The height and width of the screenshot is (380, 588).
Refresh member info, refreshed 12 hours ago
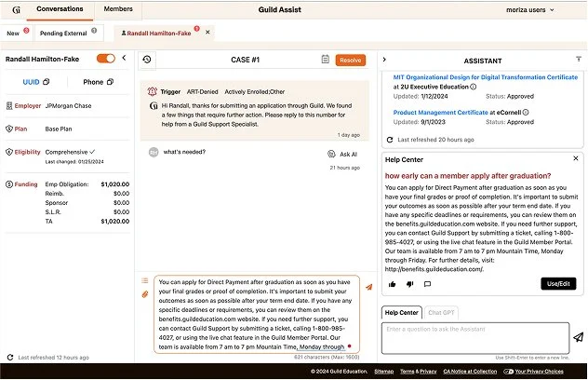tap(10, 358)
